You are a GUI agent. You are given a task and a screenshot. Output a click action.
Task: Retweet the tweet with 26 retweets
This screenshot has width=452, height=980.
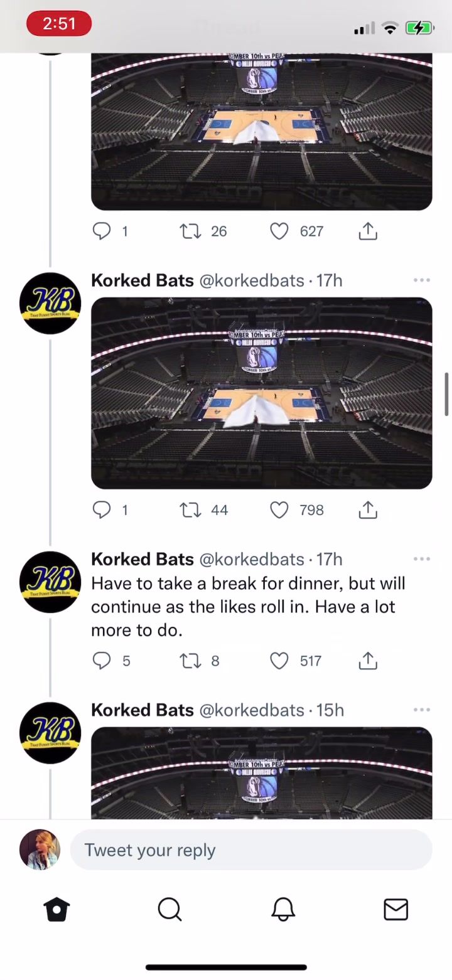point(190,232)
